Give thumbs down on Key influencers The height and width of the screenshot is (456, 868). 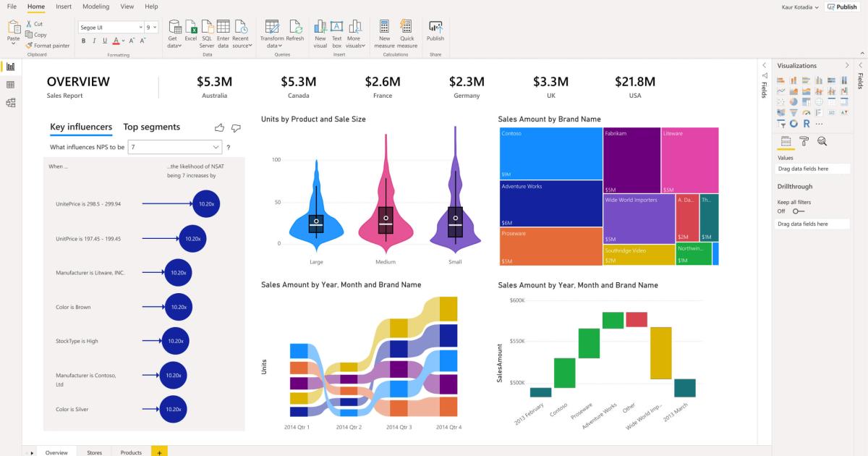click(x=236, y=128)
